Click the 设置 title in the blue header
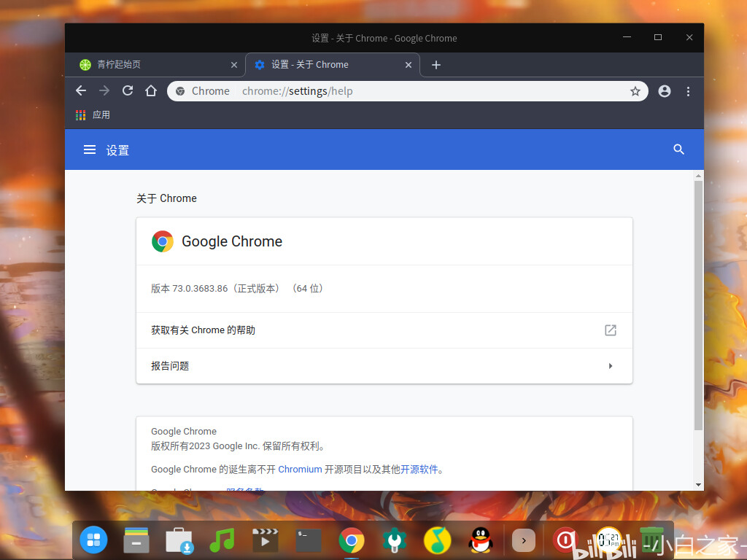This screenshot has width=747, height=560. coord(117,150)
